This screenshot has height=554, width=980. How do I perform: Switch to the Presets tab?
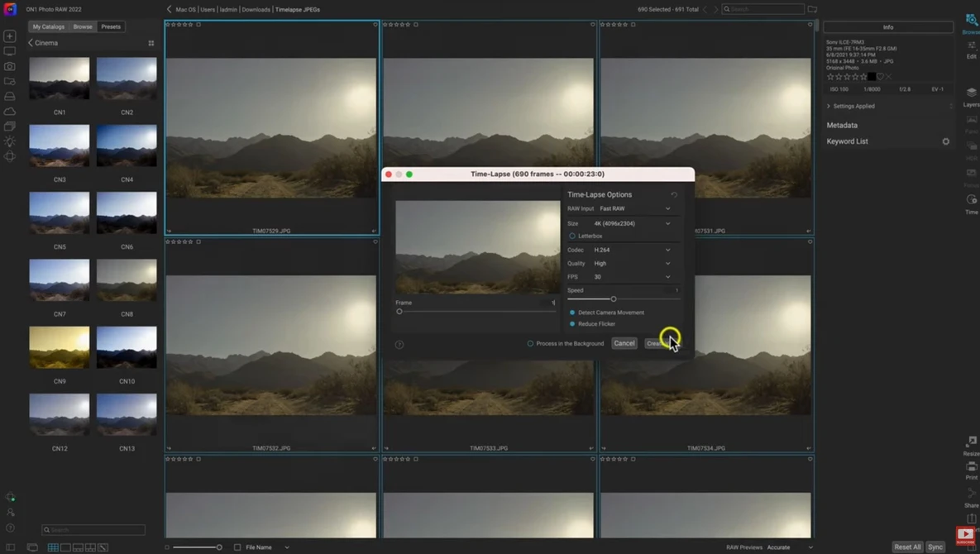point(111,26)
